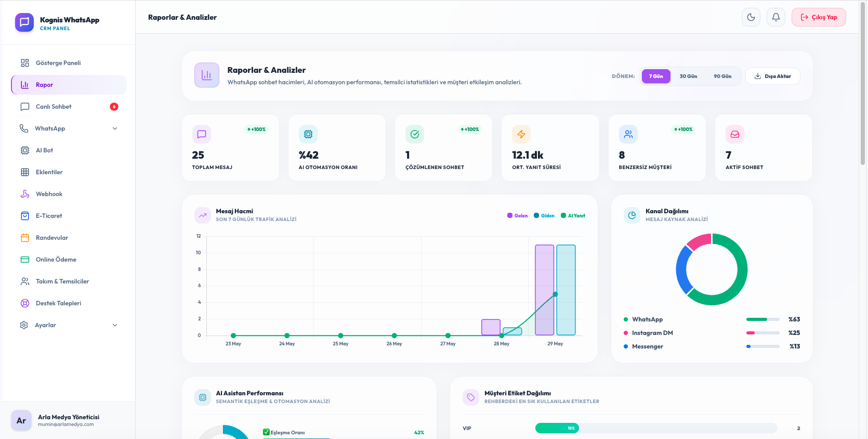This screenshot has height=439, width=868.
Task: Click the VIP tag progress bar
Action: (x=656, y=428)
